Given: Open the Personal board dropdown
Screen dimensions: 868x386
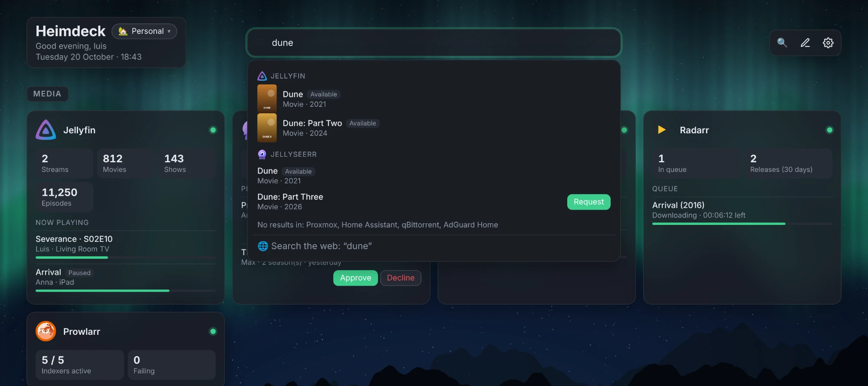Looking at the screenshot, I should tap(145, 31).
